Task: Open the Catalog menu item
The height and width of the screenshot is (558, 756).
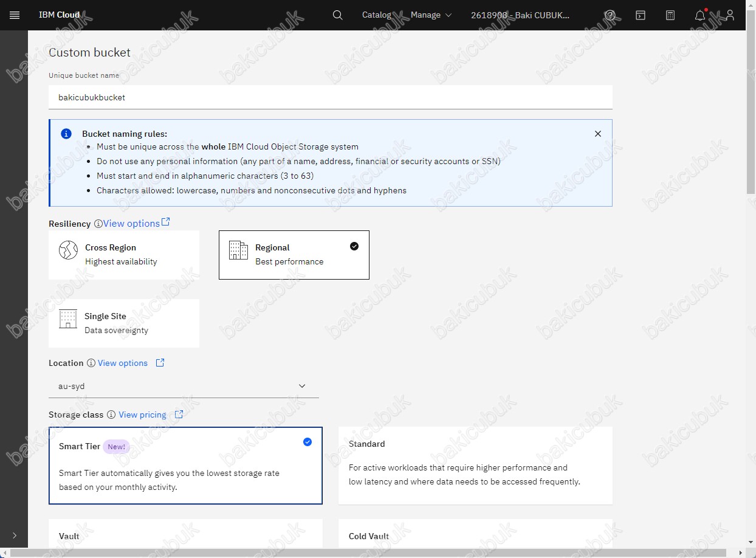Action: [x=377, y=15]
